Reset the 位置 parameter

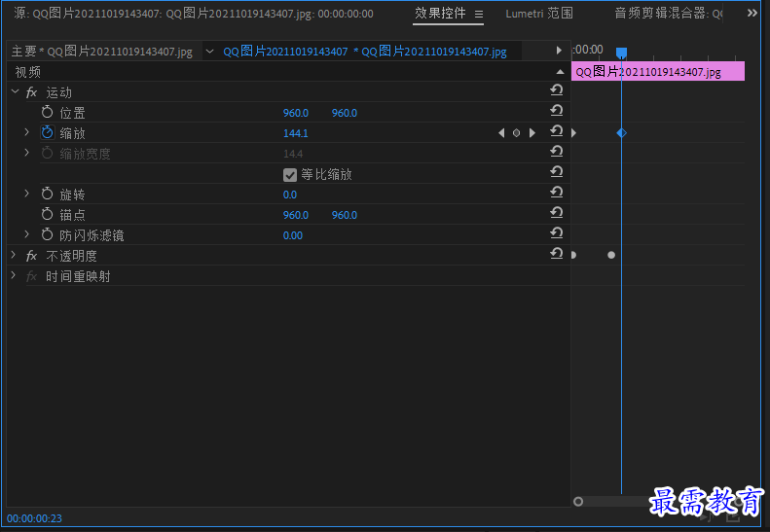tap(557, 111)
